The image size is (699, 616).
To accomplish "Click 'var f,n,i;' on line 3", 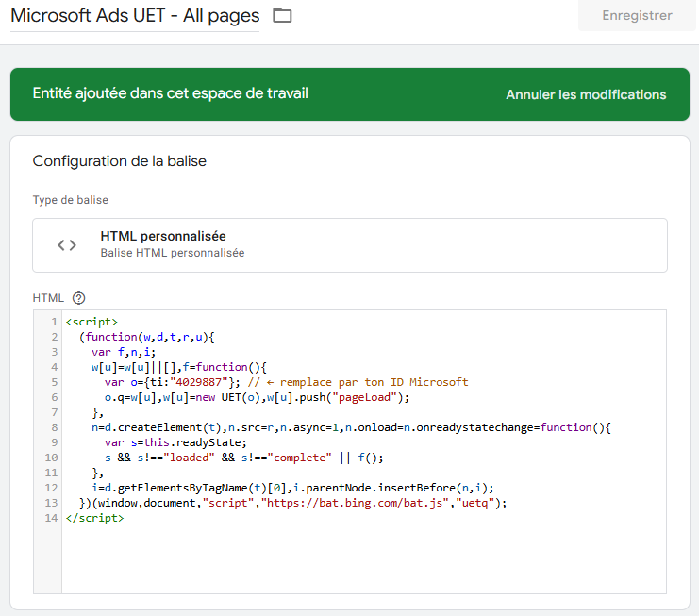I will tap(124, 352).
